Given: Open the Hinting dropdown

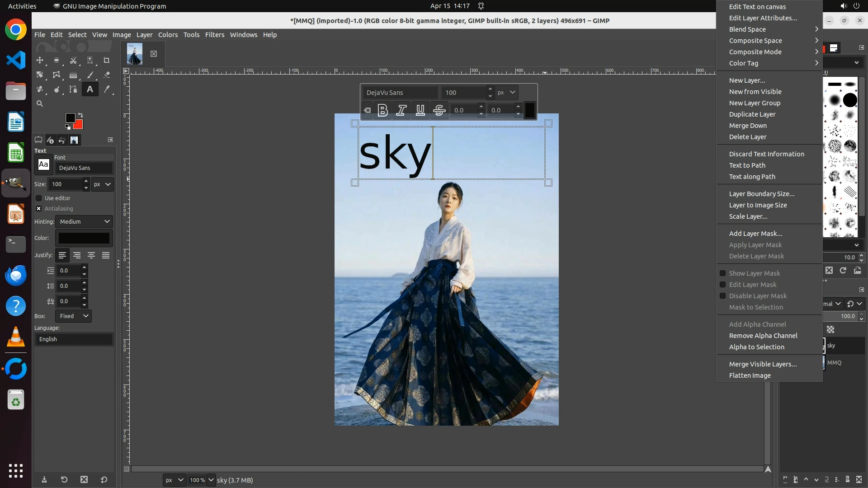Looking at the screenshot, I should coord(84,221).
